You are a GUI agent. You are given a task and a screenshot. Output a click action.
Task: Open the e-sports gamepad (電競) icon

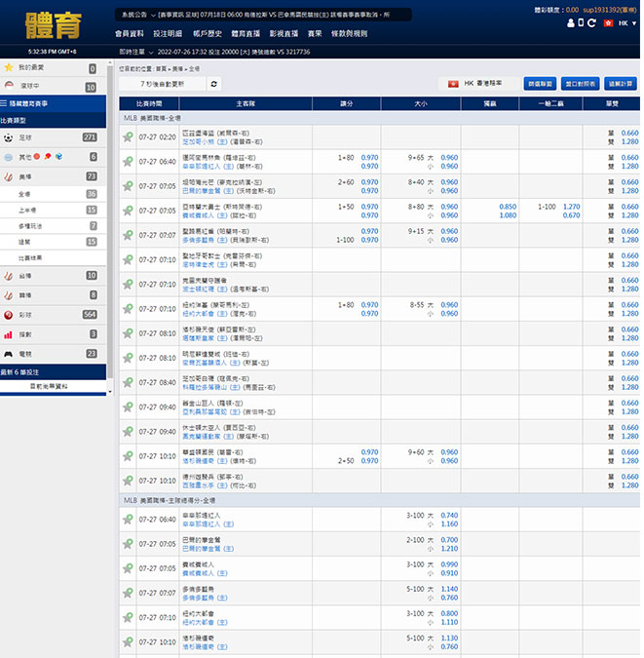pos(9,354)
